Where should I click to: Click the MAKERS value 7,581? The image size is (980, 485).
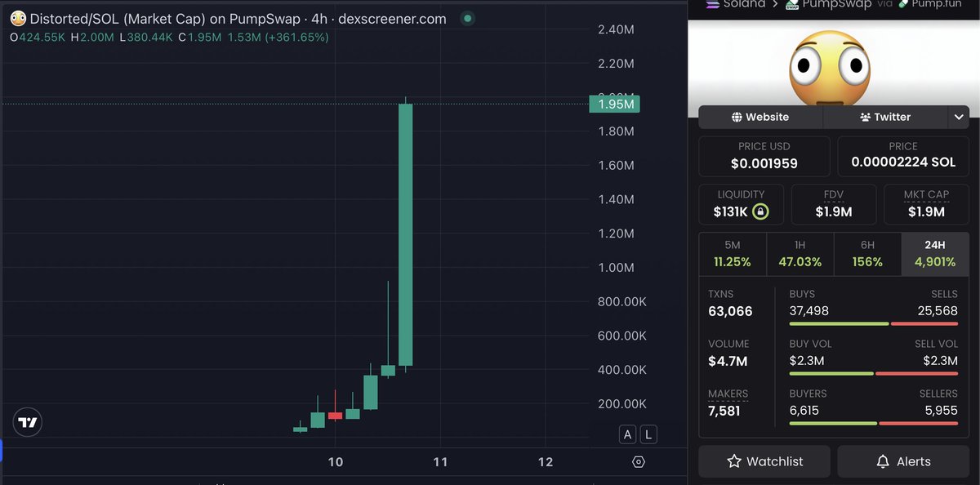(x=724, y=411)
